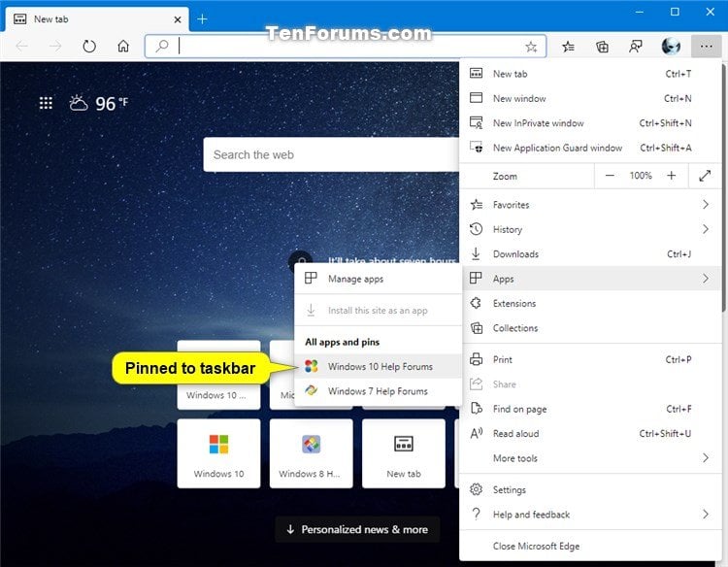The width and height of the screenshot is (728, 567).
Task: Open the Favorites list toolbar icon
Action: point(568,47)
